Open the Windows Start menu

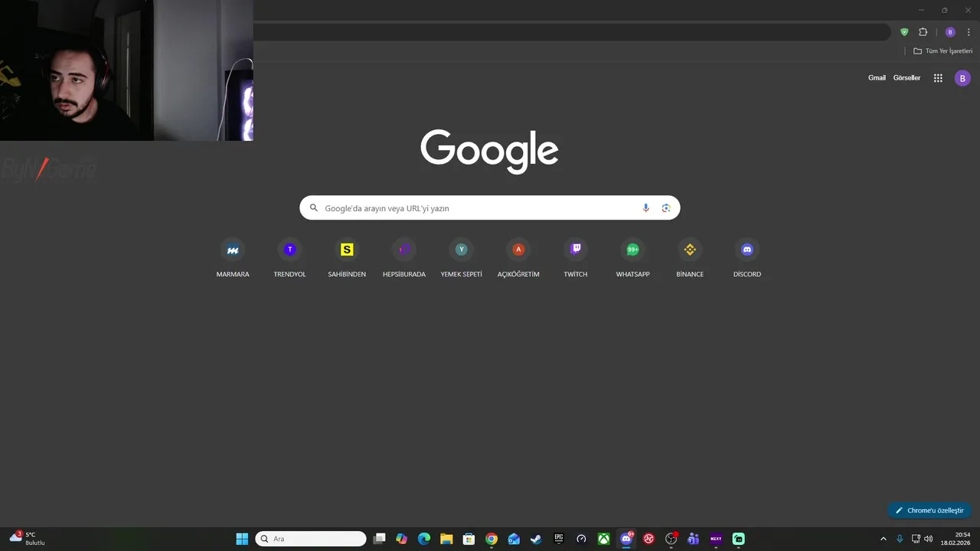tap(242, 539)
